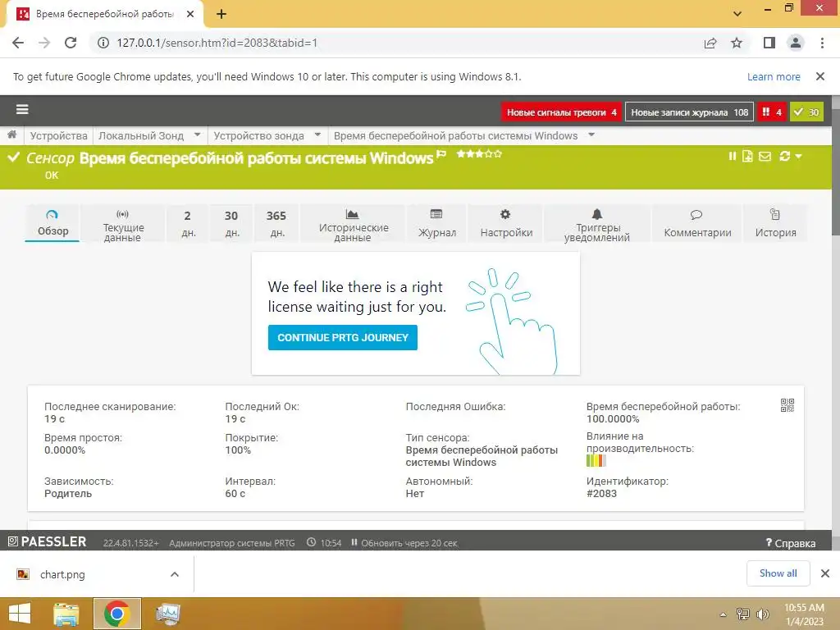Open the Триггеры уведомлений tab

(x=597, y=223)
